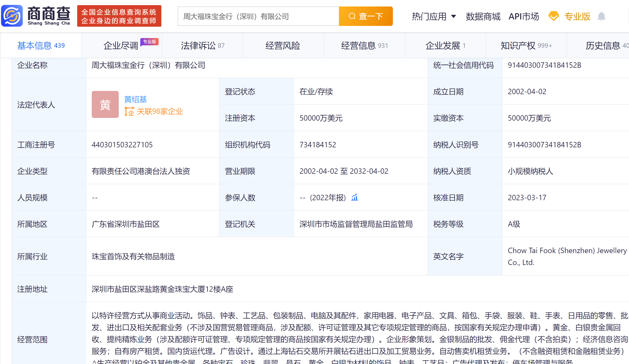The height and width of the screenshot is (364, 629).
Task: Open the insured headcount chart icon
Action: pyautogui.click(x=355, y=198)
